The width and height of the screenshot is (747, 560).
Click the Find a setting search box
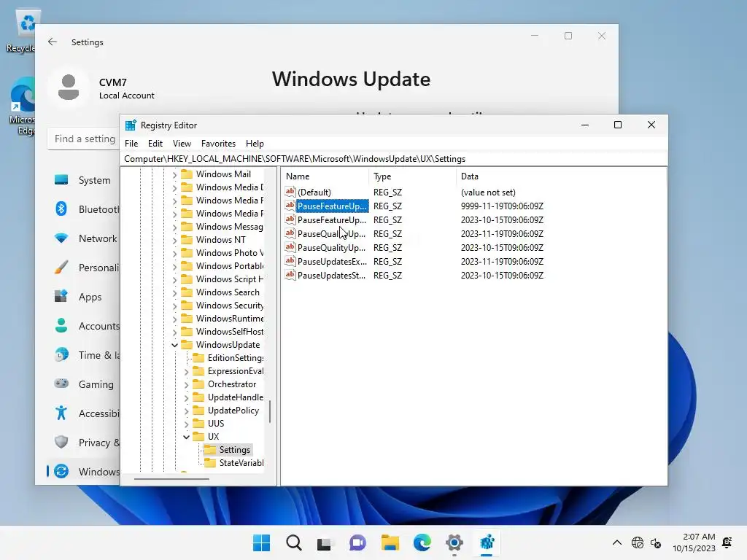pyautogui.click(x=85, y=139)
